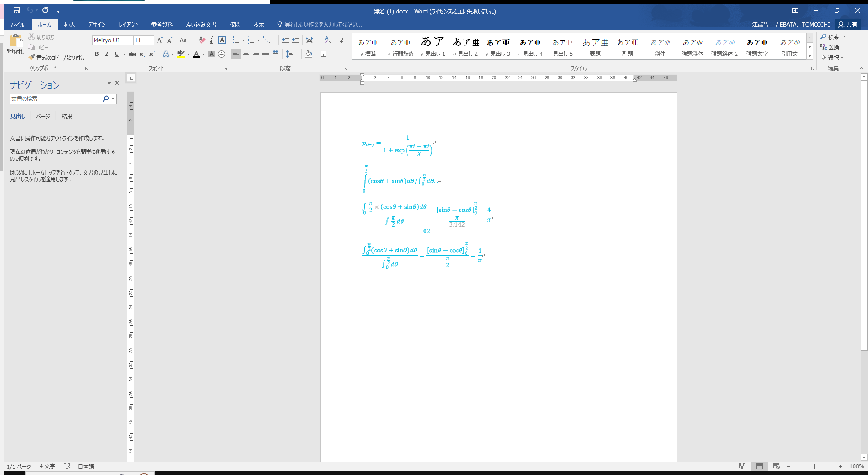
Task: Click the Save icon in quick access toolbar
Action: pyautogui.click(x=16, y=10)
